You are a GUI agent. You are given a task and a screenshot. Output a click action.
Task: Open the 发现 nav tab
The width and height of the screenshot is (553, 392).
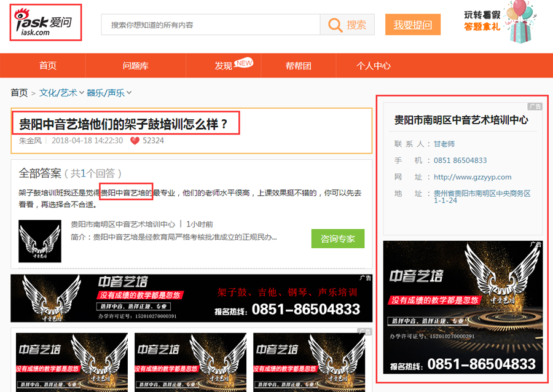point(223,66)
